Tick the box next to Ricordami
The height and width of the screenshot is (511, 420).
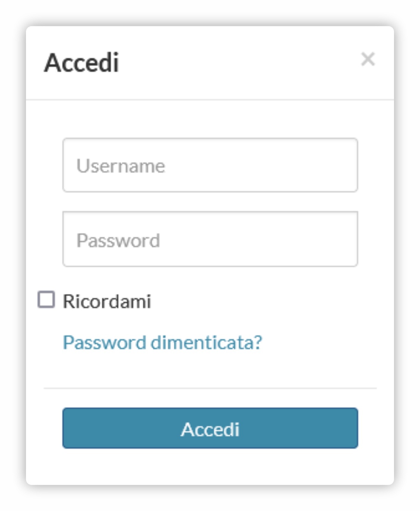(46, 299)
